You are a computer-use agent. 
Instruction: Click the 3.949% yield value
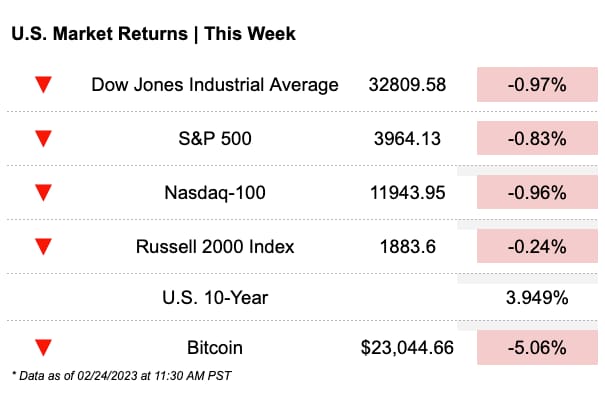[x=537, y=298]
